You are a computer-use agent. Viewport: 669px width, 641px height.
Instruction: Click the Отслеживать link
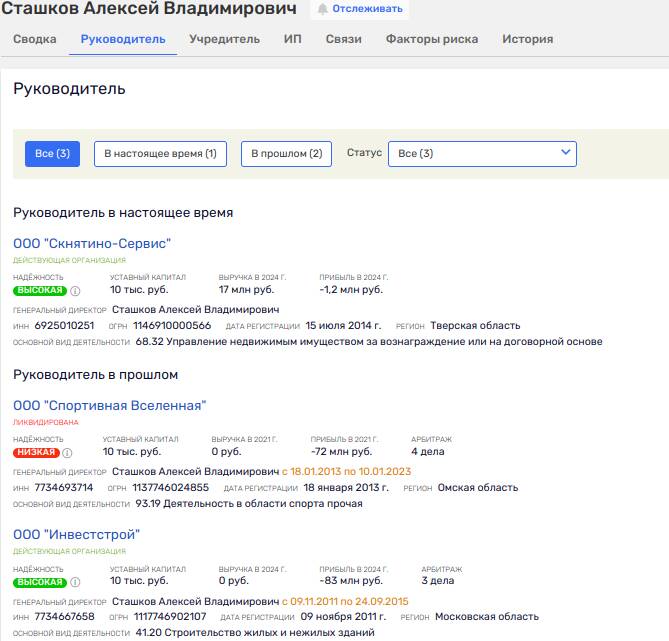pos(367,9)
